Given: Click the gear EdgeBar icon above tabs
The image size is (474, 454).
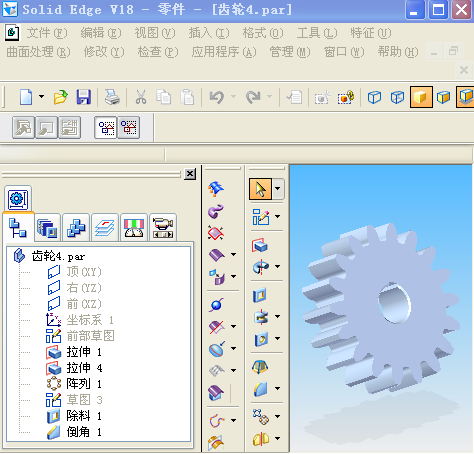Looking at the screenshot, I should click(x=18, y=199).
